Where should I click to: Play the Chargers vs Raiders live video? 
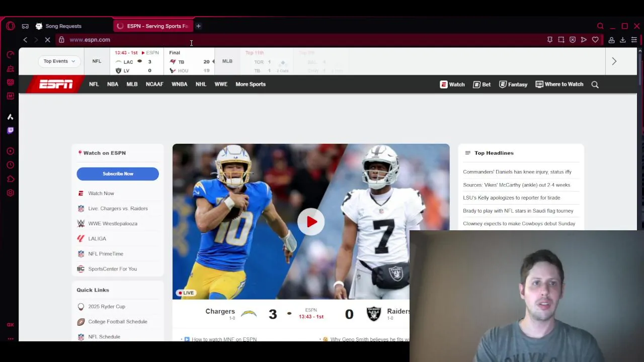(311, 222)
